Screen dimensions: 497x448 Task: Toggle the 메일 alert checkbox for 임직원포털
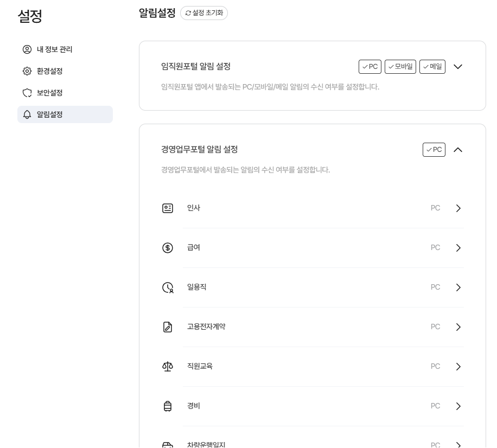tap(432, 67)
